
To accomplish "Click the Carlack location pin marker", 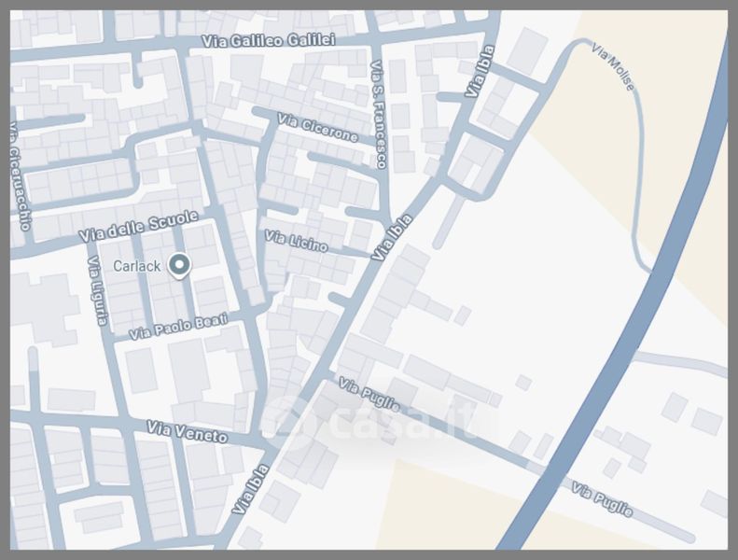I will (x=178, y=266).
